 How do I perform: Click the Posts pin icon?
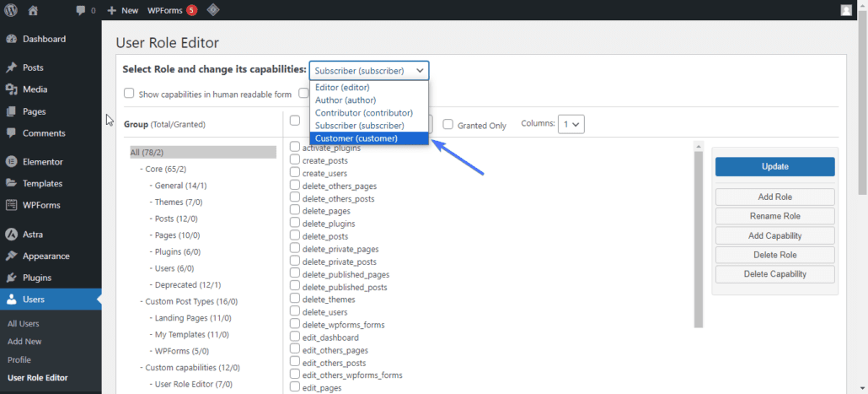click(x=10, y=67)
